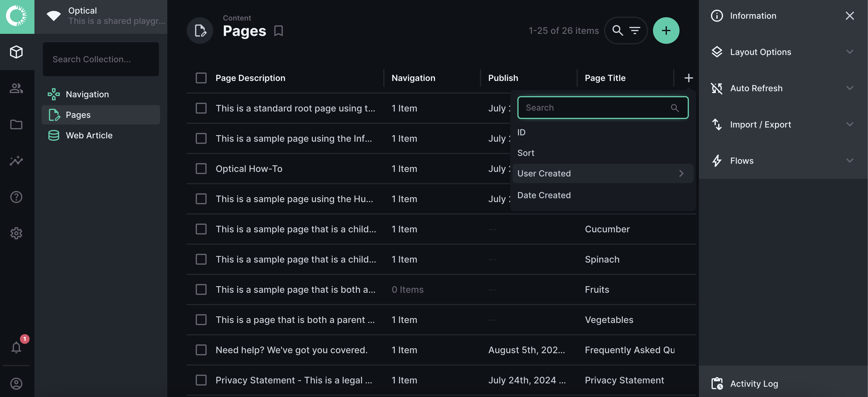Open the File Library folder icon

[16, 124]
